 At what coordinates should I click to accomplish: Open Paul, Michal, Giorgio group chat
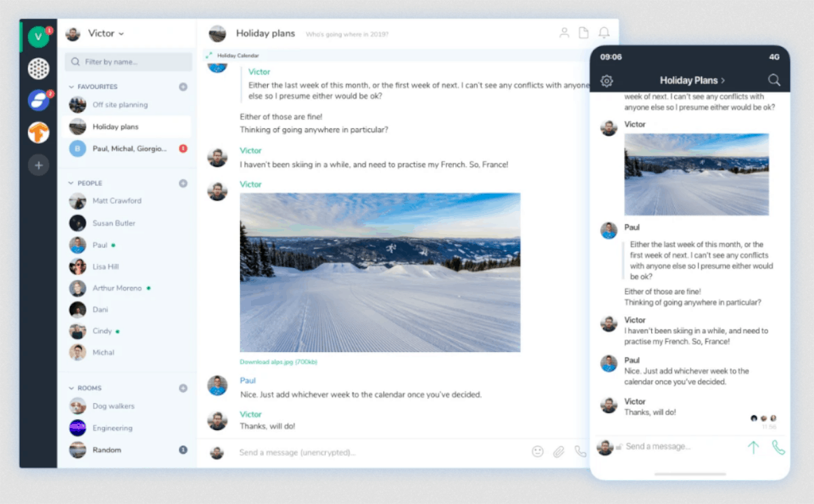point(127,148)
